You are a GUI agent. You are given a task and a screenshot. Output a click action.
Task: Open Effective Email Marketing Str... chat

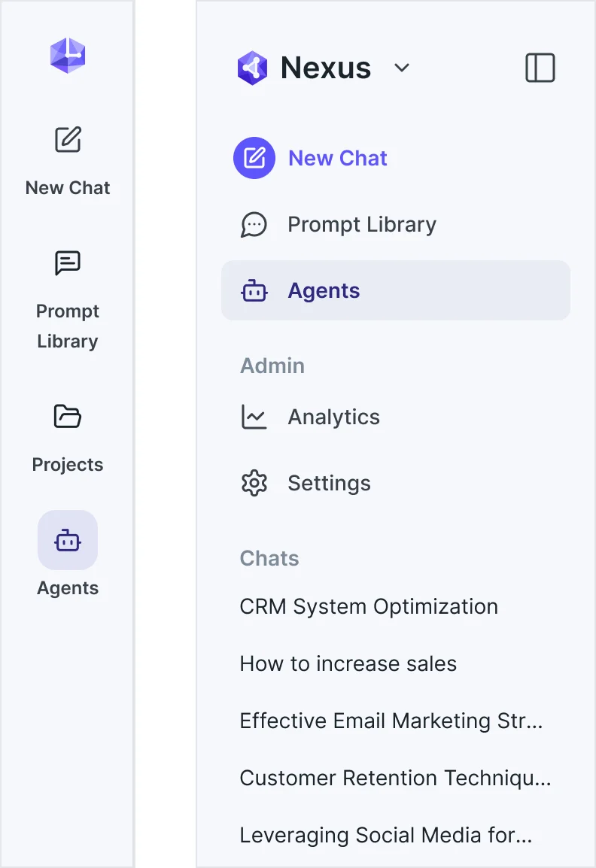click(391, 721)
